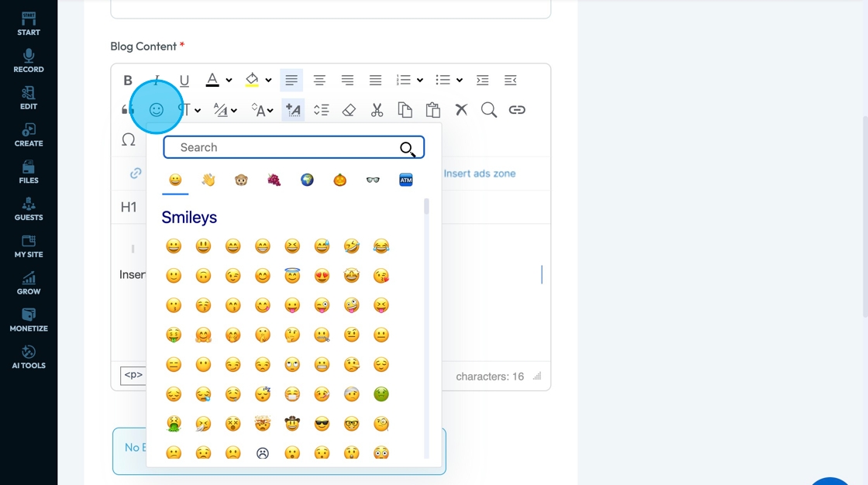Insert a numbered list

404,81
